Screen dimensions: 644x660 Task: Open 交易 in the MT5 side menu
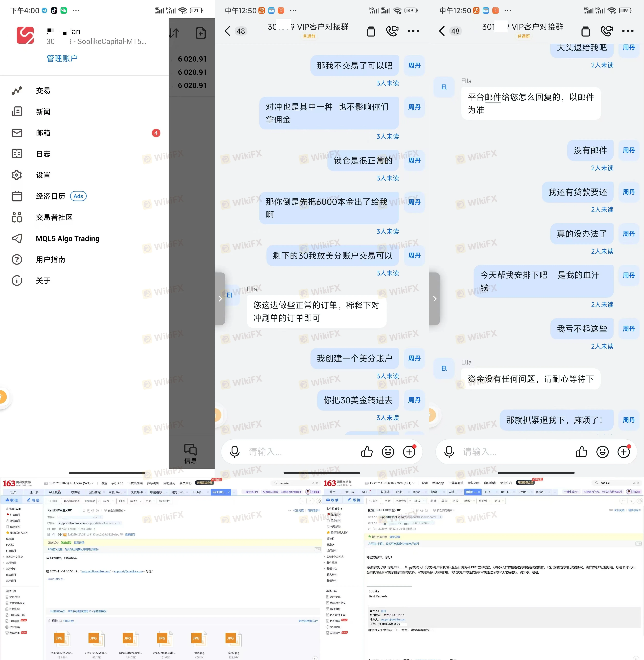[x=43, y=91]
